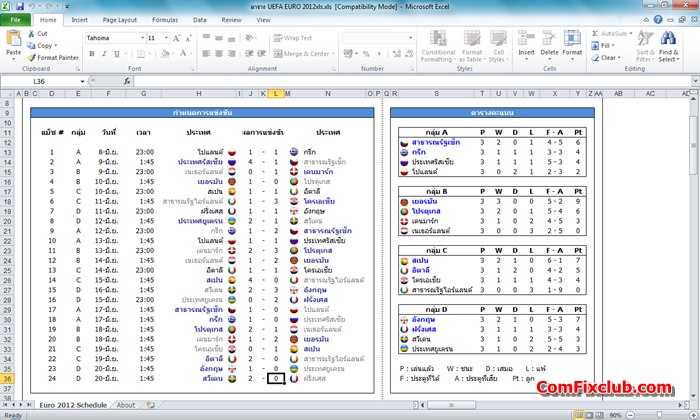Toggle Bold formatting
The image size is (700, 420).
[x=92, y=54]
